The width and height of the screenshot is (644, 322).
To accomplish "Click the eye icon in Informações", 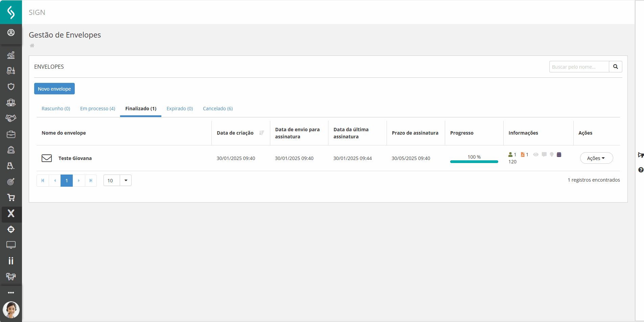I will tap(536, 155).
